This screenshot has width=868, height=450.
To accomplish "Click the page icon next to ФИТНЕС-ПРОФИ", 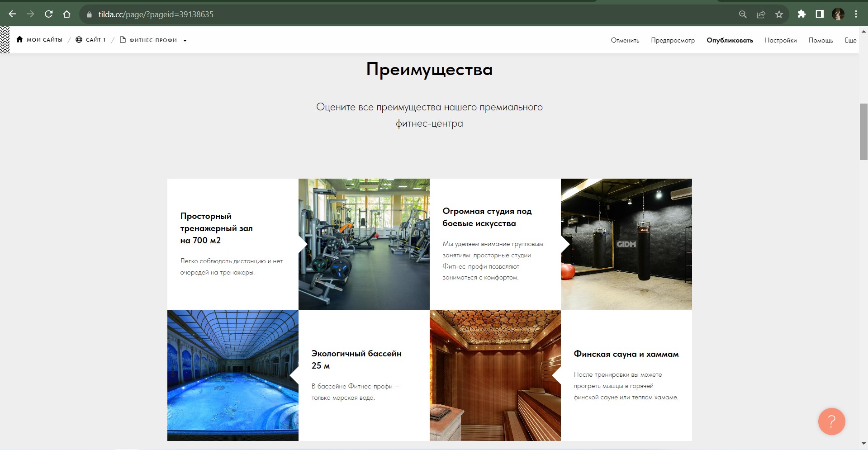I will click(x=123, y=39).
